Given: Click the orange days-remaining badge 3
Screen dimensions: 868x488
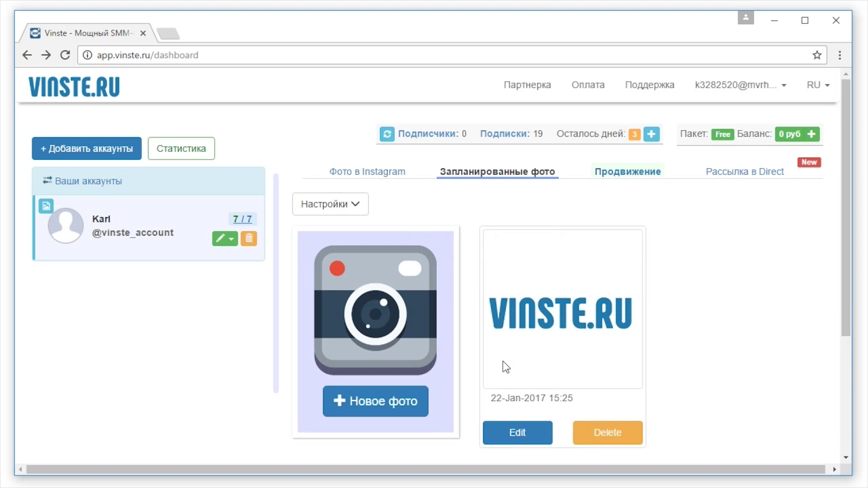Looking at the screenshot, I should coord(634,134).
